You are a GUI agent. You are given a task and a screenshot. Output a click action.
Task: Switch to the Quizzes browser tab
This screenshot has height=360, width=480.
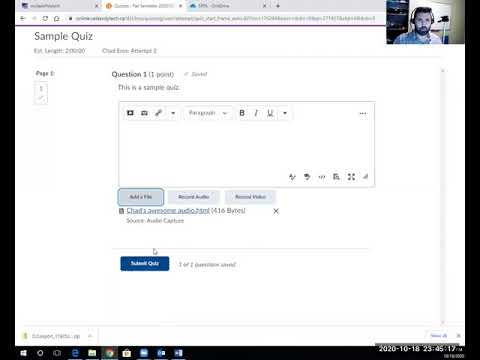(x=143, y=6)
